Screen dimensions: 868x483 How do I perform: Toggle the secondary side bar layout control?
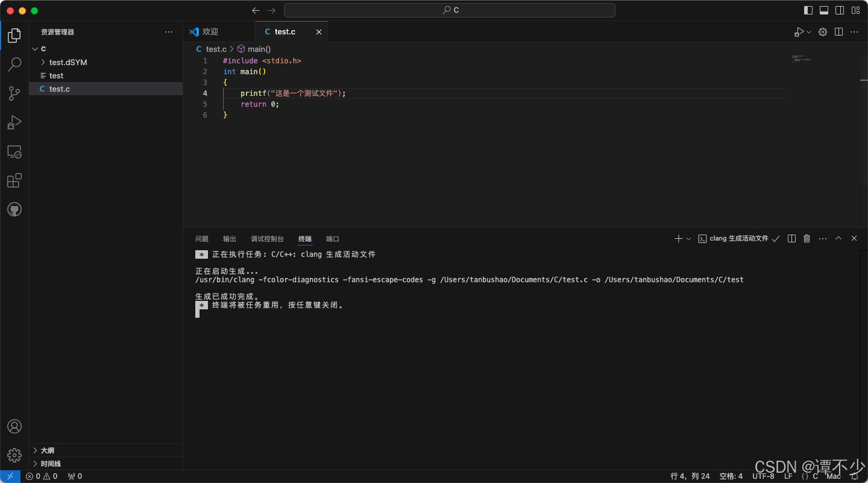(839, 10)
